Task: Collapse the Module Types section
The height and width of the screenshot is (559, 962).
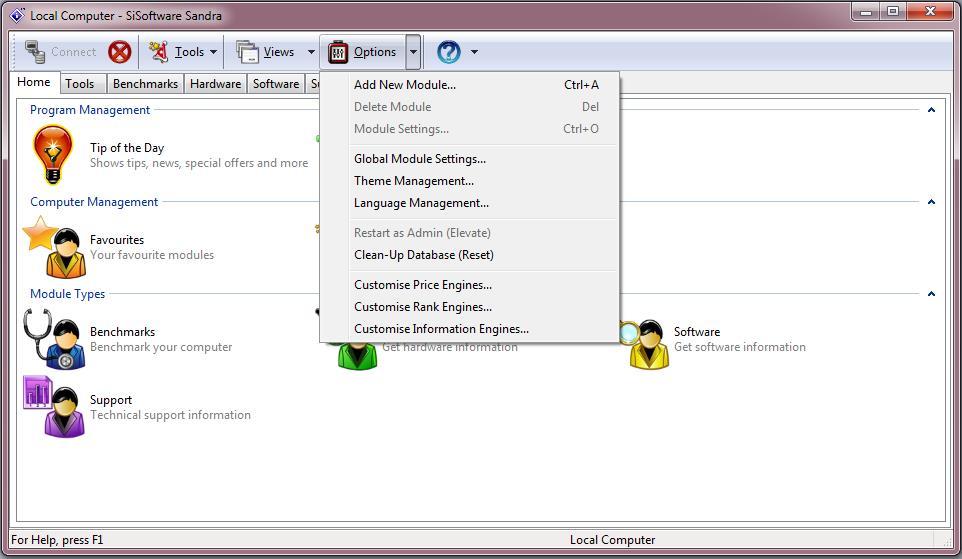Action: point(931,294)
